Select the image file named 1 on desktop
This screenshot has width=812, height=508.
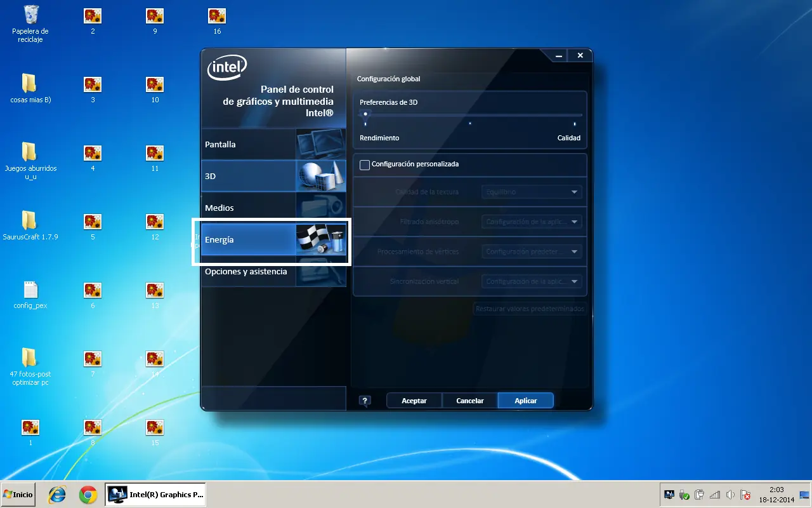(x=30, y=432)
